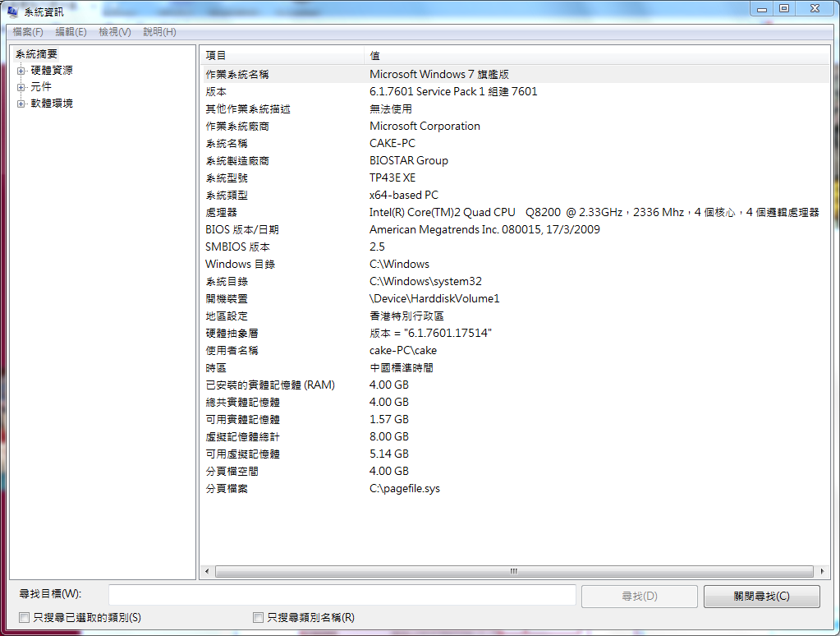Select the 已安裝的實體記憶體 (RAM) row
Viewport: 840px width, 636px height.
[x=515, y=385]
